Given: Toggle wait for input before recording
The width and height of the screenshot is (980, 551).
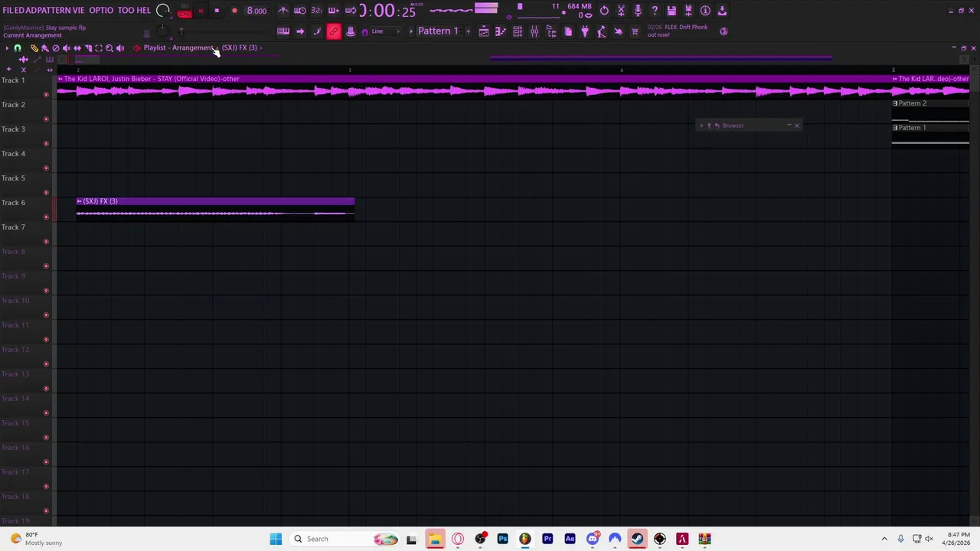Looking at the screenshot, I should click(299, 11).
